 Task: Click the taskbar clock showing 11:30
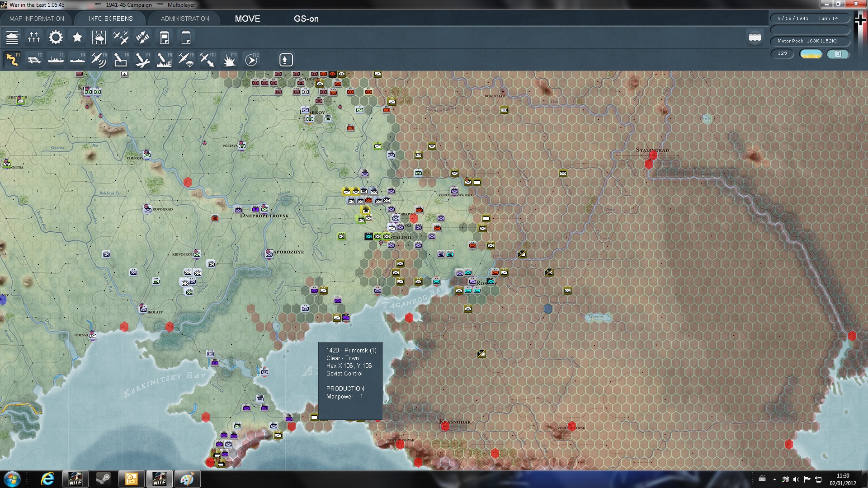click(843, 479)
